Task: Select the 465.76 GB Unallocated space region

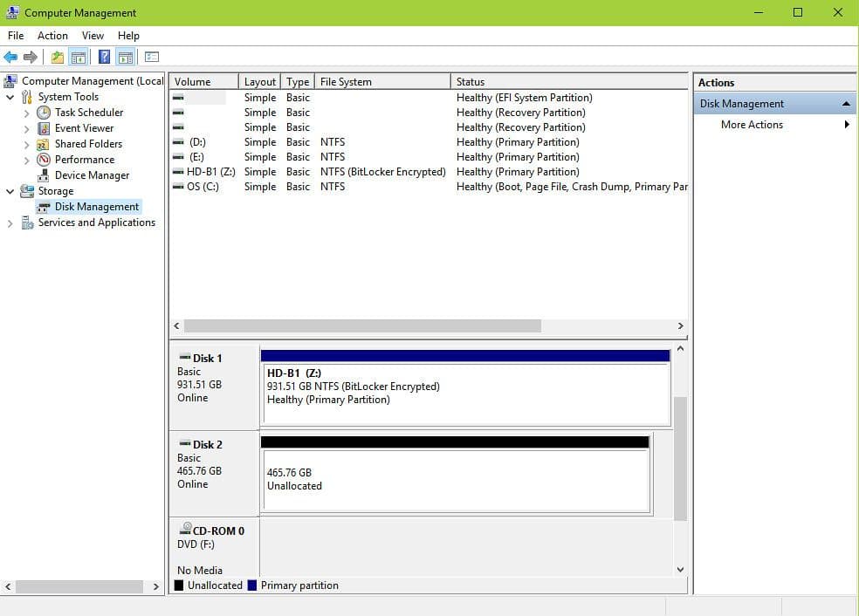Action: 456,475
